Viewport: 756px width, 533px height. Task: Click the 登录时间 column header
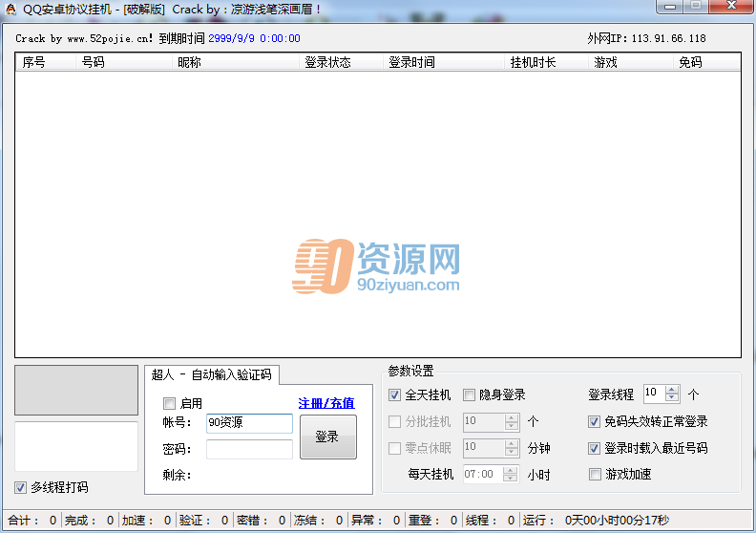point(444,62)
